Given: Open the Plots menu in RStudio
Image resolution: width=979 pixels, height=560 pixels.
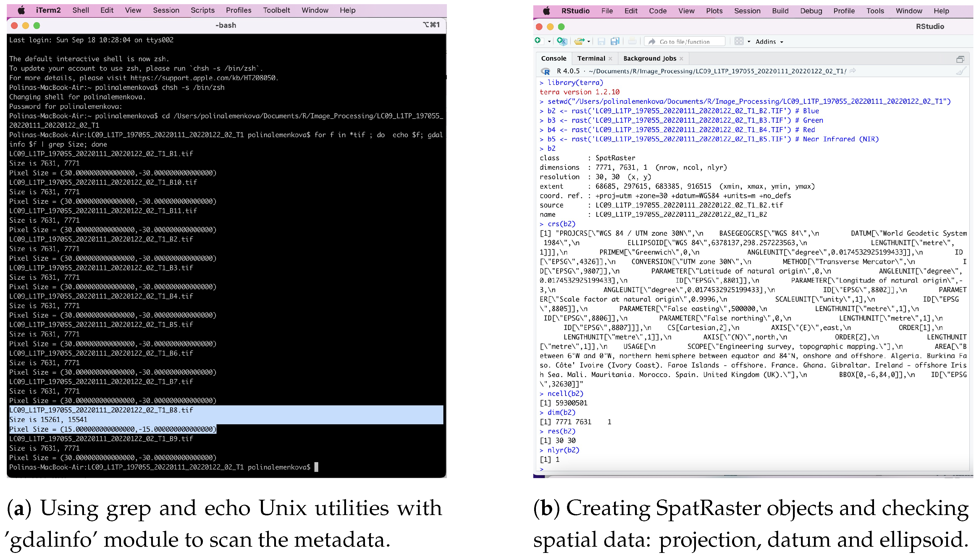Looking at the screenshot, I should [x=714, y=11].
